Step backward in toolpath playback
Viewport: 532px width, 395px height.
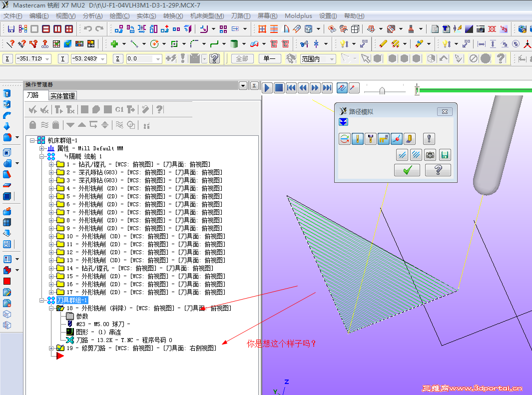point(303,88)
